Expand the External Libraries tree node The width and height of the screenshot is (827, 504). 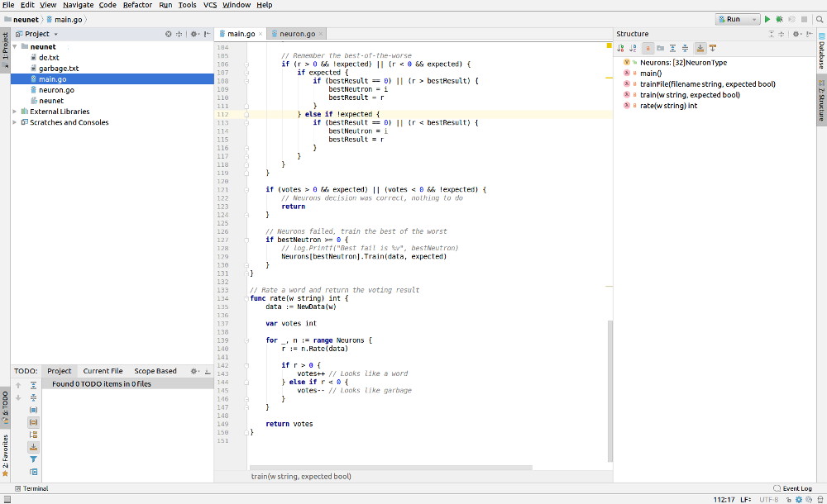(x=14, y=112)
